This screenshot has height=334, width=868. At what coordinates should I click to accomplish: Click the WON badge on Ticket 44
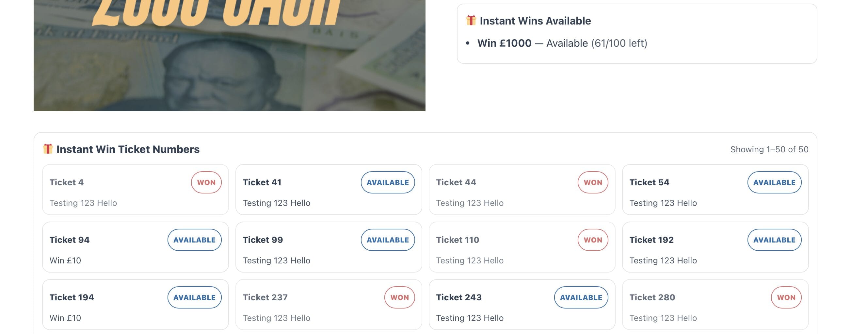pyautogui.click(x=592, y=182)
